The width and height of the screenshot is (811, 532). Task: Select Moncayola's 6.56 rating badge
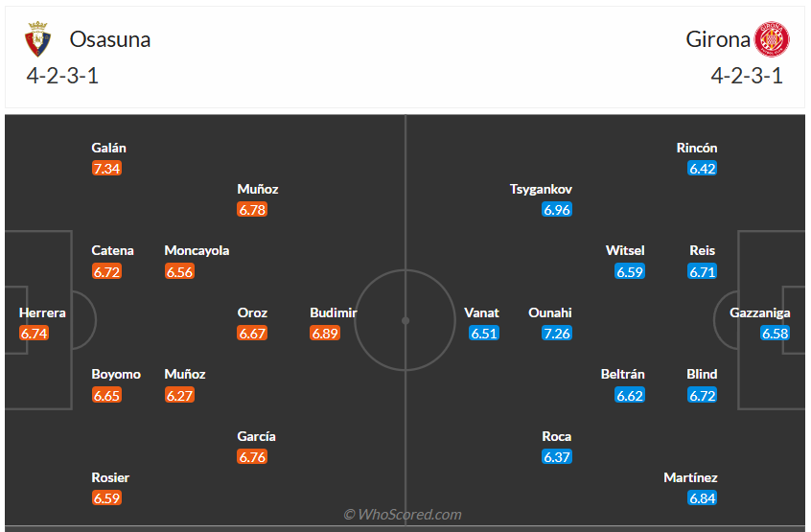click(180, 271)
